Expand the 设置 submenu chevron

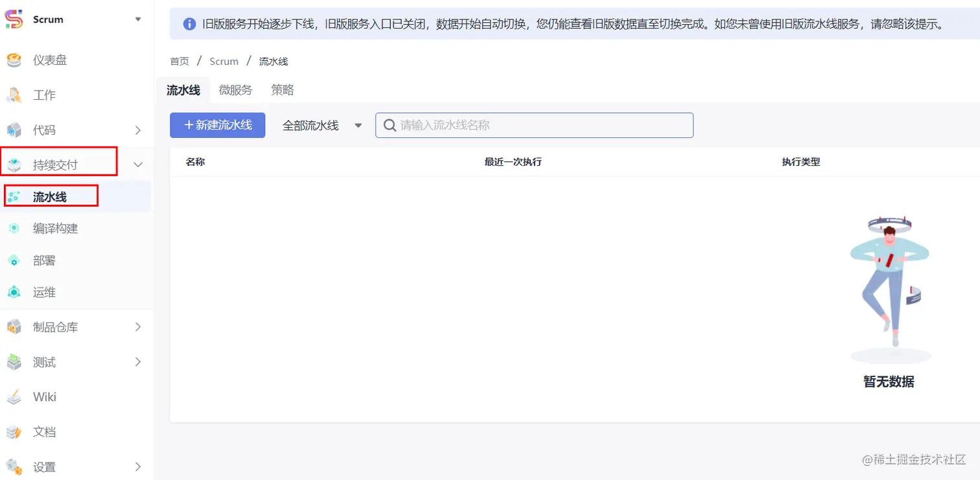tap(138, 466)
